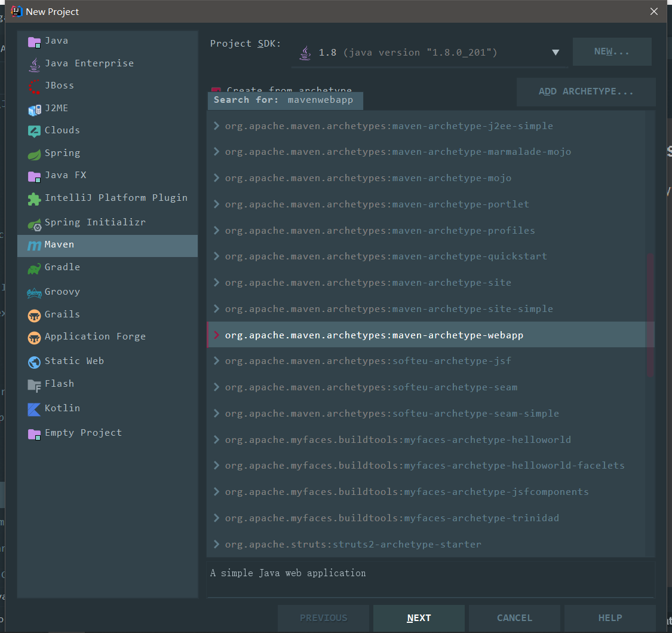Click the Application Forge icon
Viewport: 672px width, 633px height.
(x=34, y=338)
